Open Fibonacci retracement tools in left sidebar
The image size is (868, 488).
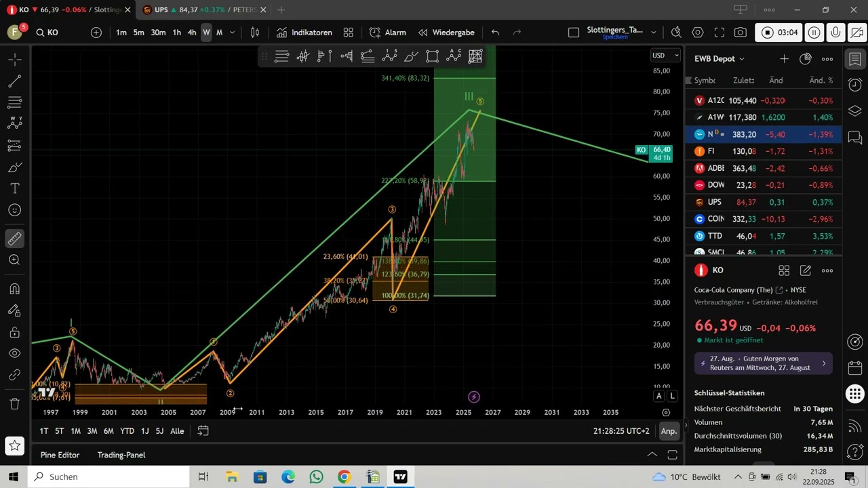(x=14, y=102)
